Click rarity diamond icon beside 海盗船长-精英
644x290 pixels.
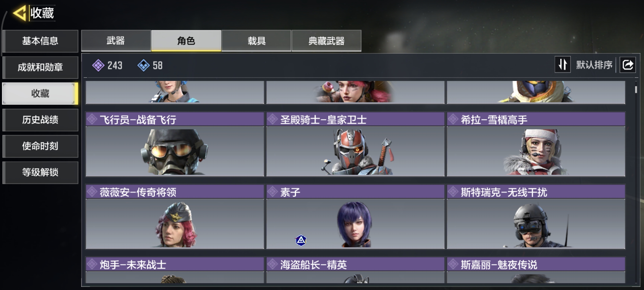[x=273, y=264]
